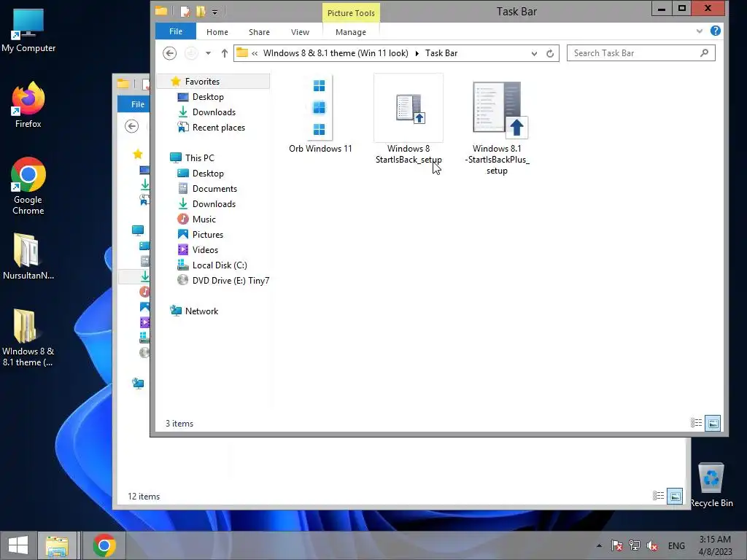Click the Picture Tools contextual tab header
Image resolution: width=747 pixels, height=560 pixels.
point(351,13)
